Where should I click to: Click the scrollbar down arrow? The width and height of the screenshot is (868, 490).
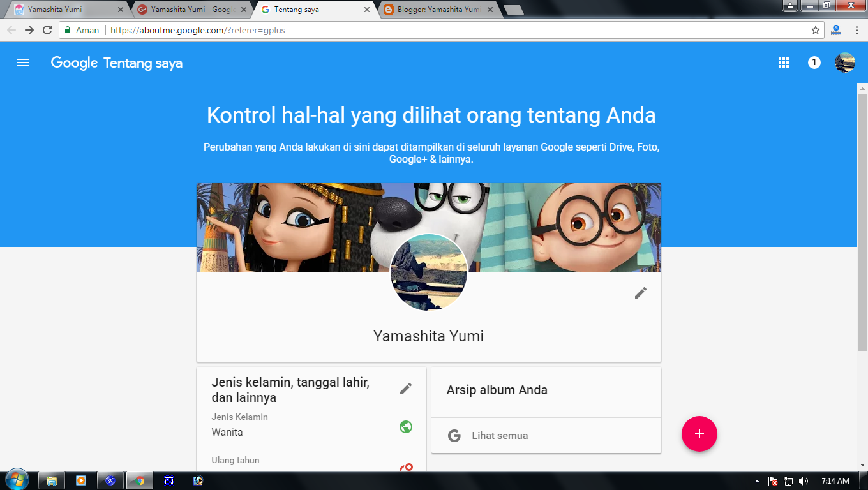tap(862, 465)
